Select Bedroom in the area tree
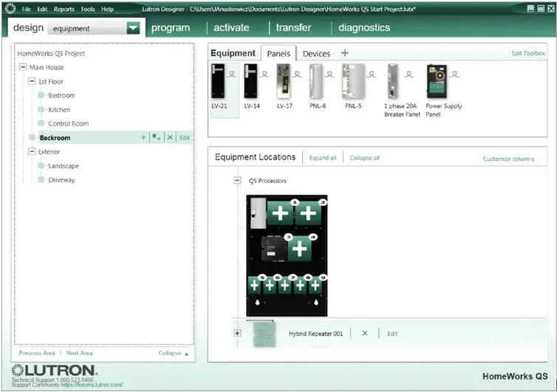The height and width of the screenshot is (392, 557). click(61, 95)
